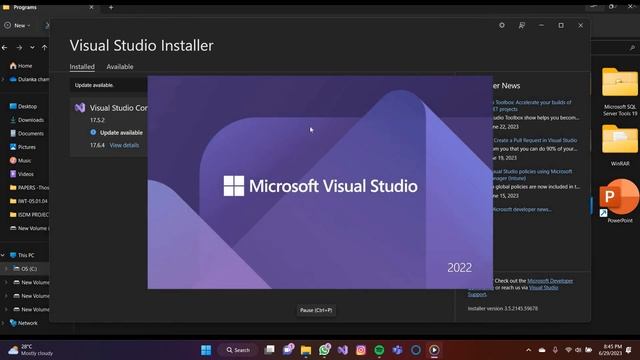Screen dimensions: 640x360
Task: Open Microsoft developer news link
Action: click(x=522, y=209)
